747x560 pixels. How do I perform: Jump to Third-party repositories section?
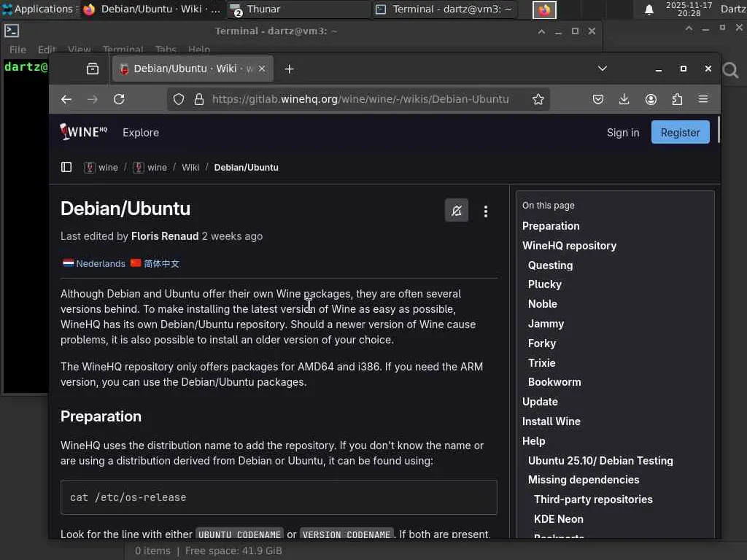(x=593, y=499)
